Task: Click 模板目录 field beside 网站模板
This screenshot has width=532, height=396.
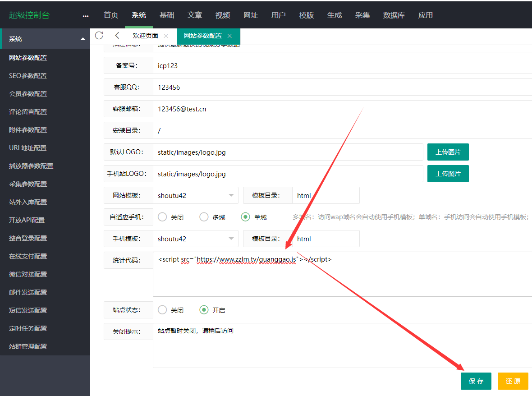Action: pyautogui.click(x=326, y=195)
